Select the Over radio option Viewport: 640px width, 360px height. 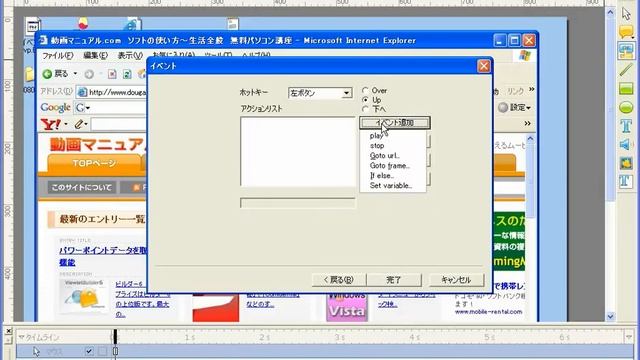tap(365, 91)
